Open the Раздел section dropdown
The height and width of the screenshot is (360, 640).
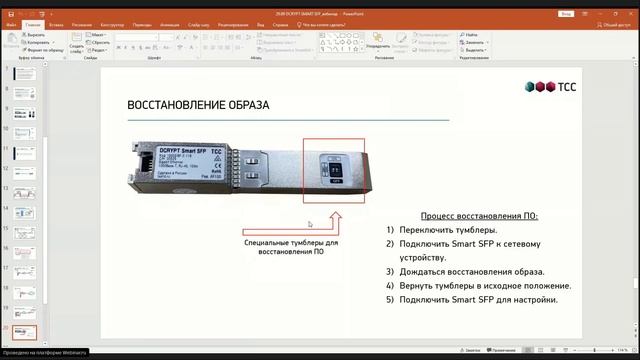[97, 50]
